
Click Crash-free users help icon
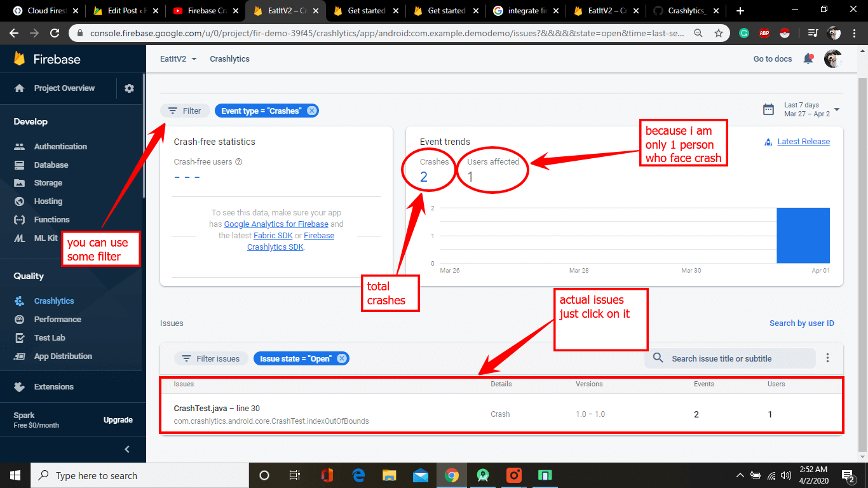tap(239, 162)
